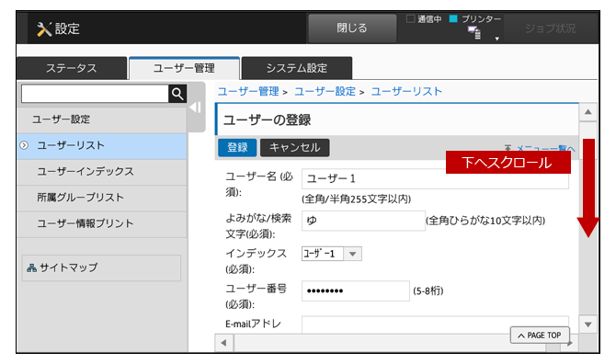
Task: Collapse the sidebar with the arrow handle
Action: (x=196, y=108)
